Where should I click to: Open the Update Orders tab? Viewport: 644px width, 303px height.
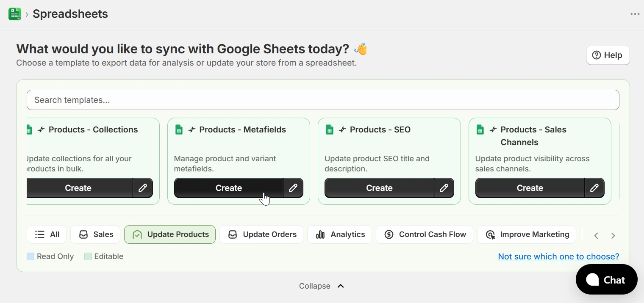click(x=261, y=234)
